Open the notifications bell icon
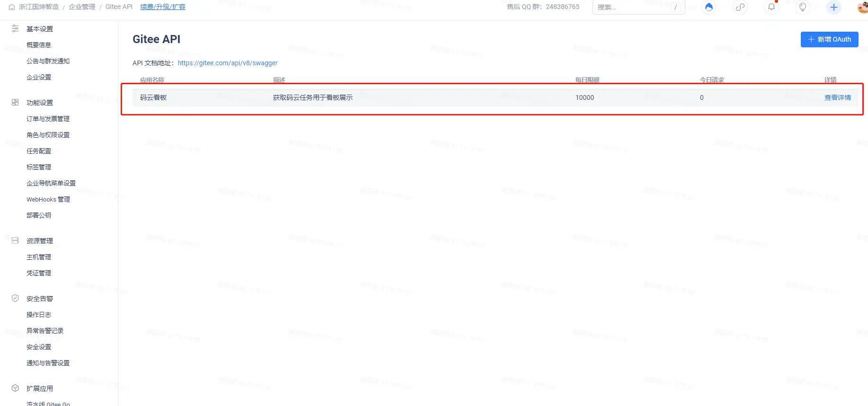 pos(771,7)
